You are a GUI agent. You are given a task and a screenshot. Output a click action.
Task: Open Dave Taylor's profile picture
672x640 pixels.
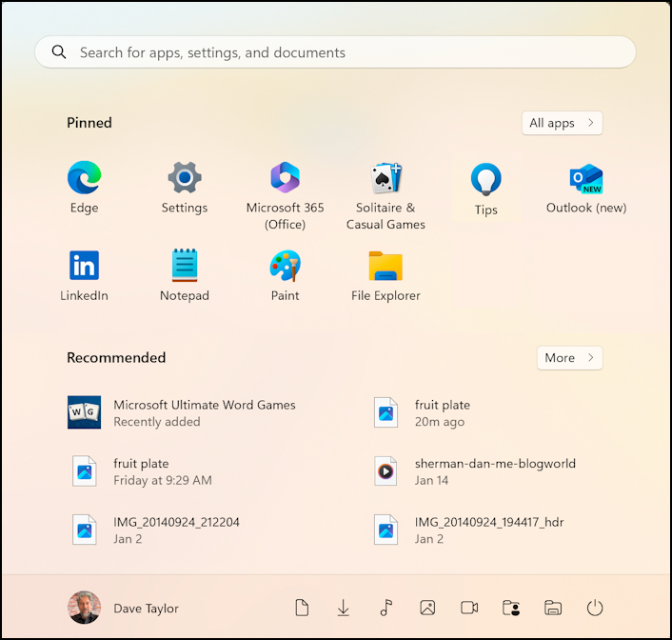tap(85, 608)
